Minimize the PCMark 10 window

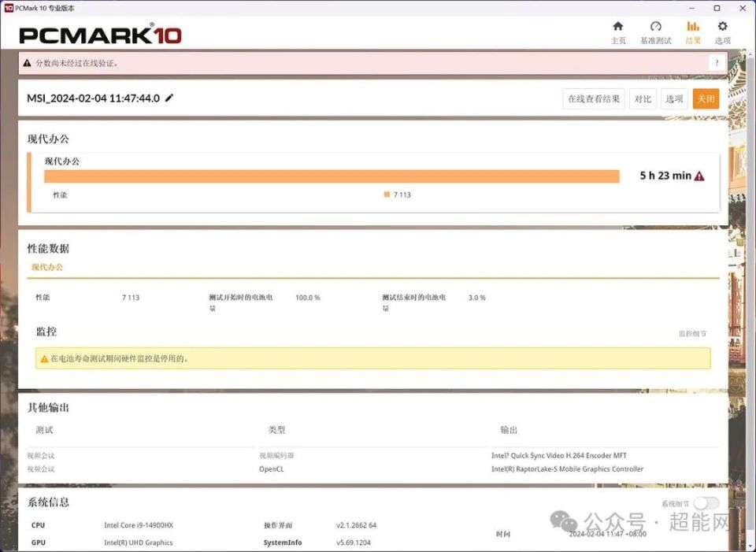pos(692,8)
